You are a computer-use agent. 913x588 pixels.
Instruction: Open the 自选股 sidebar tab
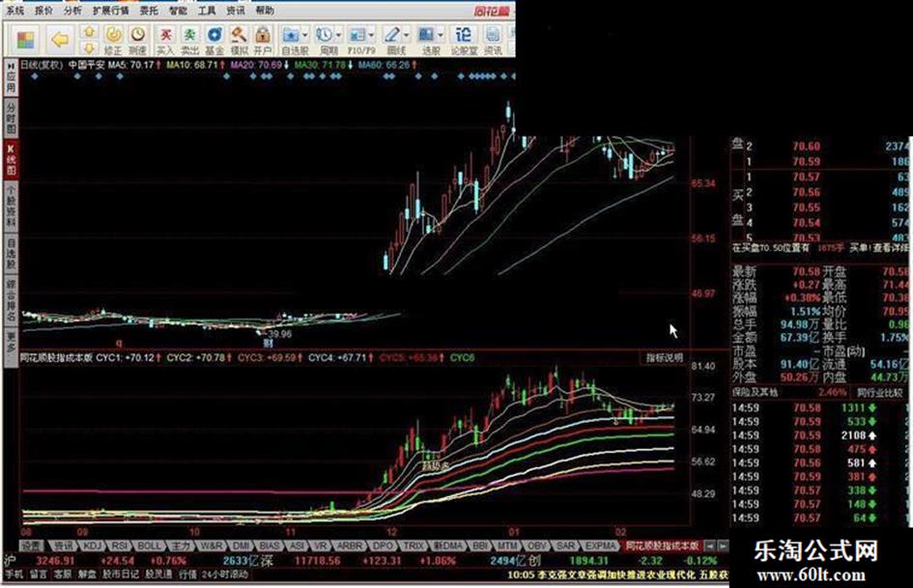[11, 253]
